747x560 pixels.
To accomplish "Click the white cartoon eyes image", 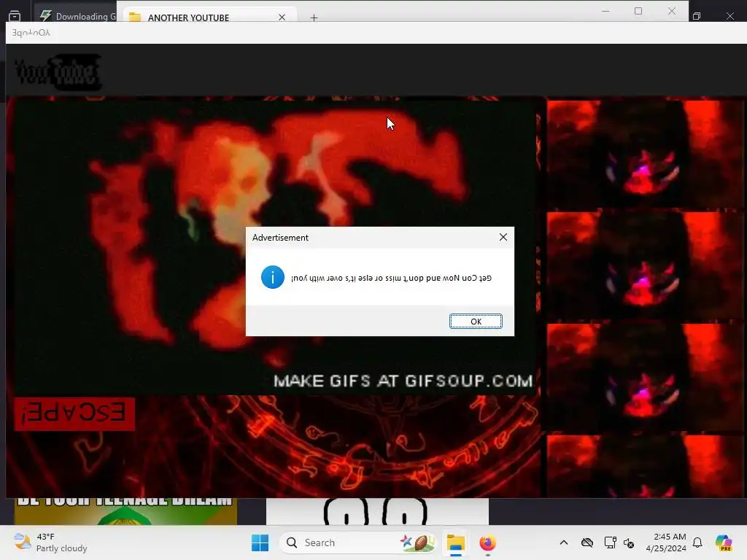I will point(377,511).
